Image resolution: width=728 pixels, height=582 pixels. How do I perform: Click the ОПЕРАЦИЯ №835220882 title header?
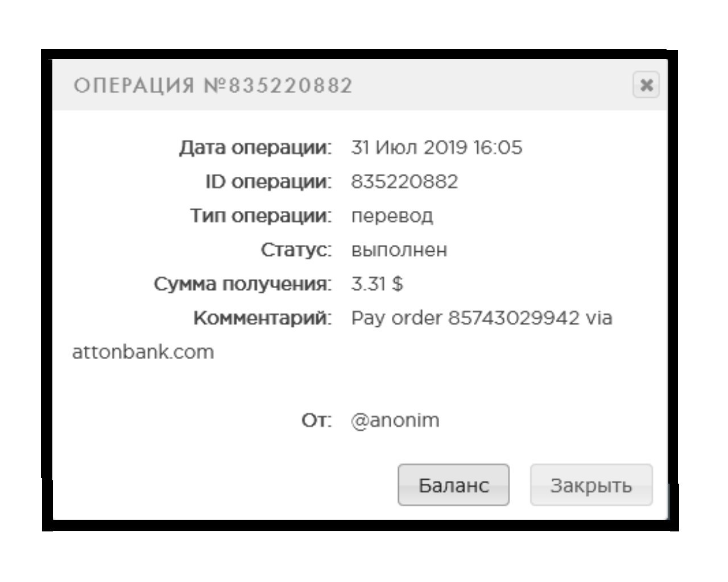tap(213, 86)
